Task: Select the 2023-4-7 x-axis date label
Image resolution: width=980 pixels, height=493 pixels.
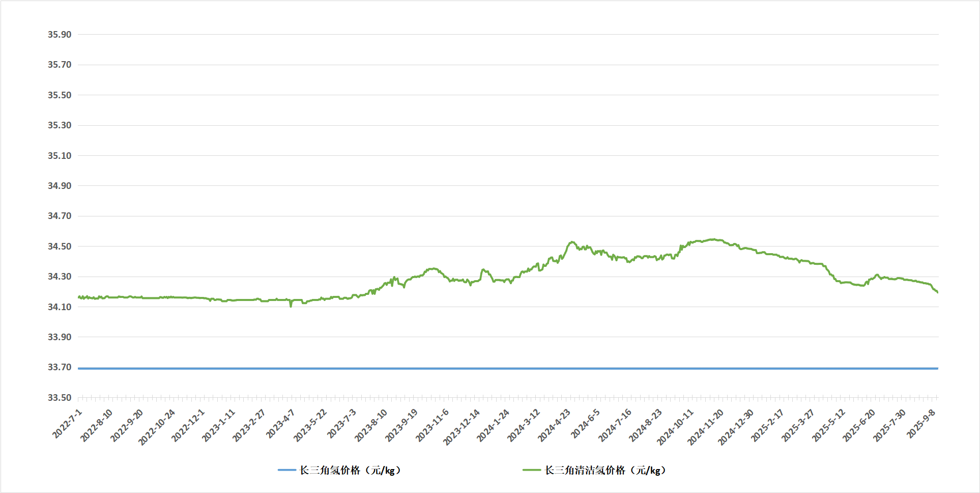Action: [x=281, y=423]
